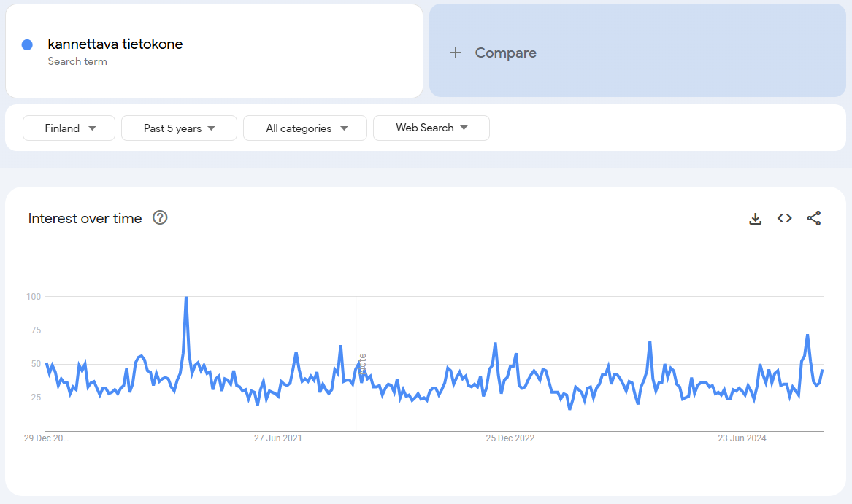
Task: Click the Interest over time heading
Action: click(85, 218)
